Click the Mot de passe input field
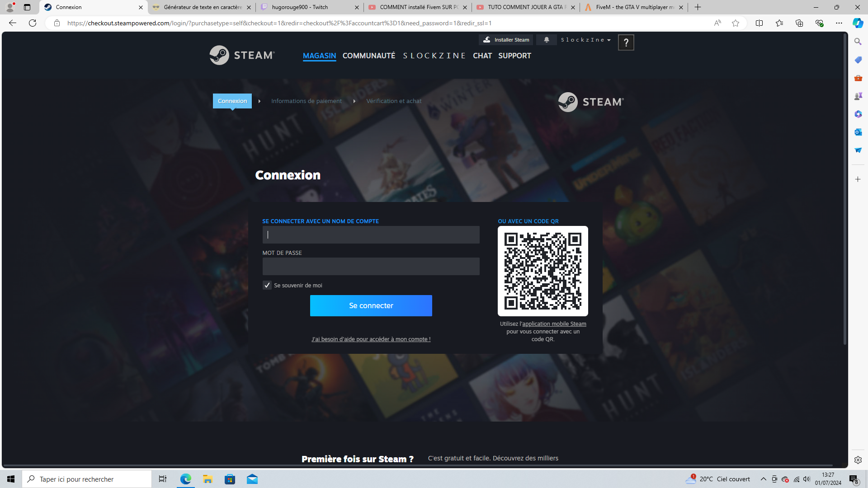The image size is (868, 488). tap(371, 266)
